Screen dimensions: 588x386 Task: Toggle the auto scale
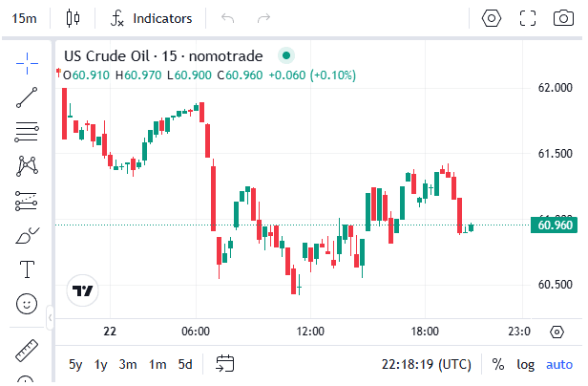pyautogui.click(x=559, y=364)
